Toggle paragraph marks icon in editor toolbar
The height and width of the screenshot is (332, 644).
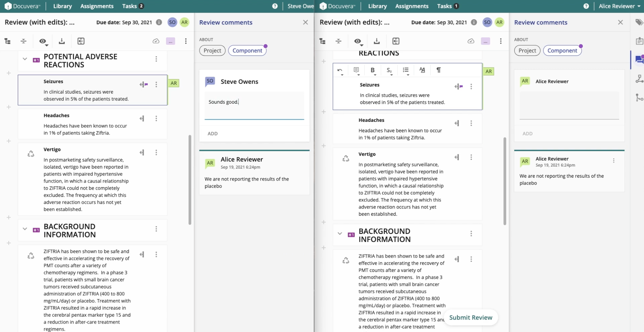pos(439,70)
